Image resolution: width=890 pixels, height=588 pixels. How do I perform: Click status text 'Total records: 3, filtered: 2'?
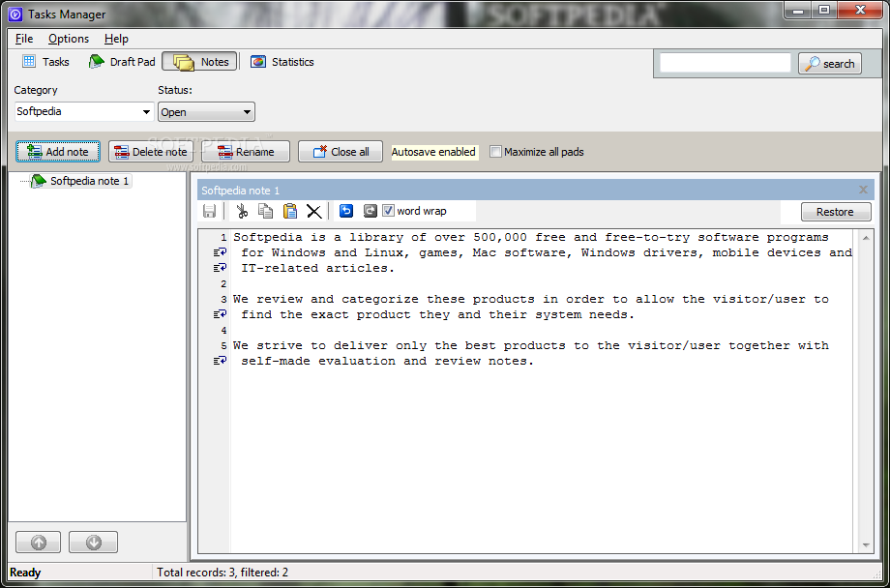click(222, 573)
